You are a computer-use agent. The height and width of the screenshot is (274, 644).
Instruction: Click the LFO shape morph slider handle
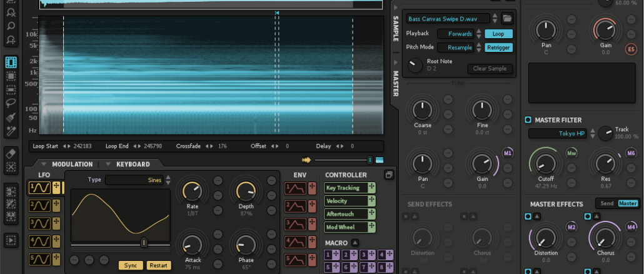[x=144, y=243]
